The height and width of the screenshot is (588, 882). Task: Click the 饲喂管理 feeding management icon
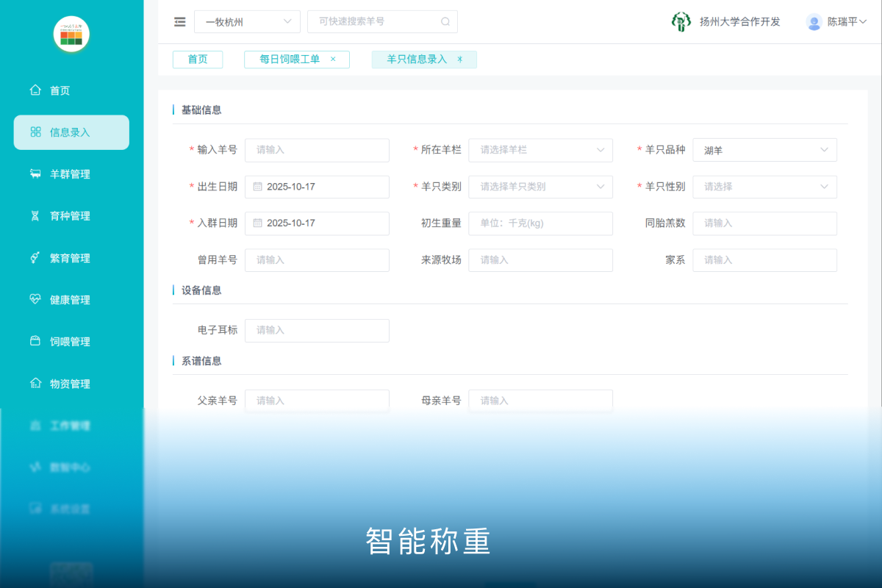click(x=35, y=341)
